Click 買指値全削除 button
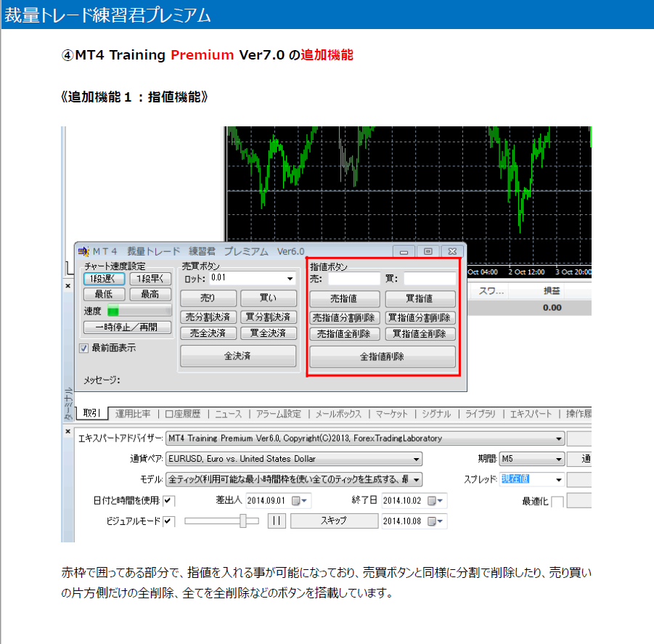The image size is (654, 644). (420, 334)
